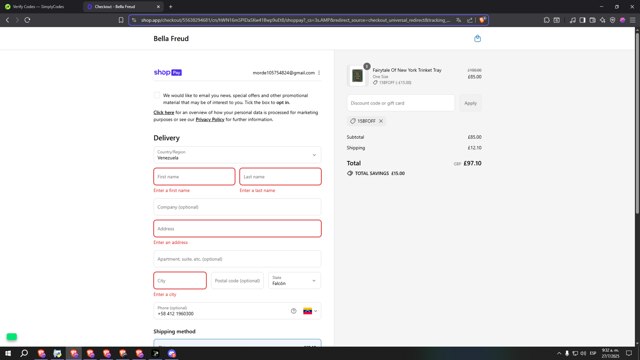
Task: Click the Address input field
Action: [x=237, y=229]
